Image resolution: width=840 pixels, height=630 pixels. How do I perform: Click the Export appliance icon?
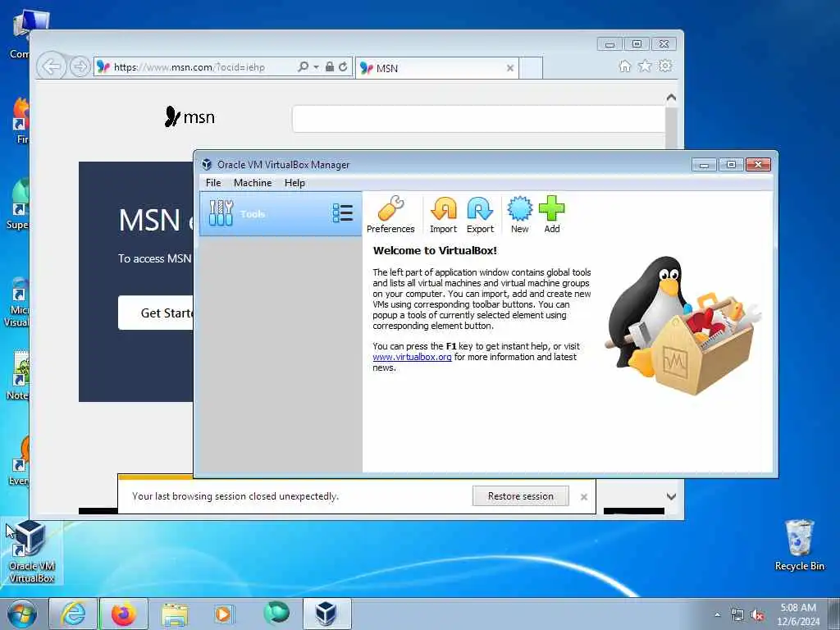tap(480, 214)
